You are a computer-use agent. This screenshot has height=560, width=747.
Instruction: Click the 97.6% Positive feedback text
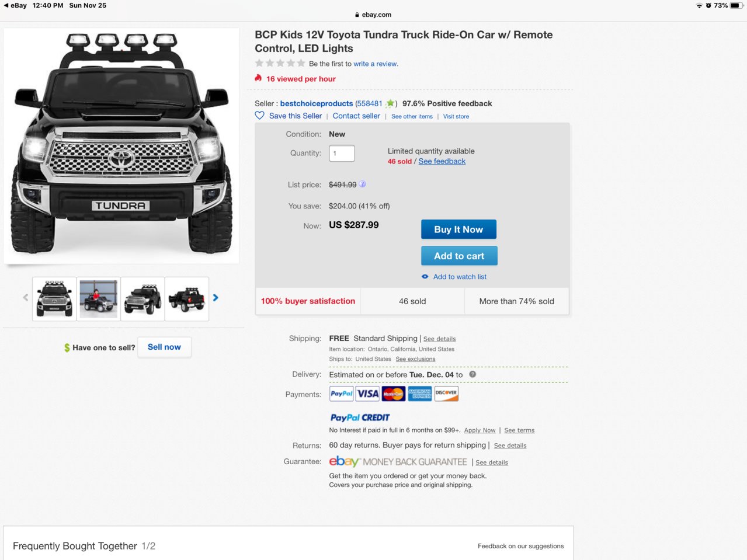[x=447, y=103]
